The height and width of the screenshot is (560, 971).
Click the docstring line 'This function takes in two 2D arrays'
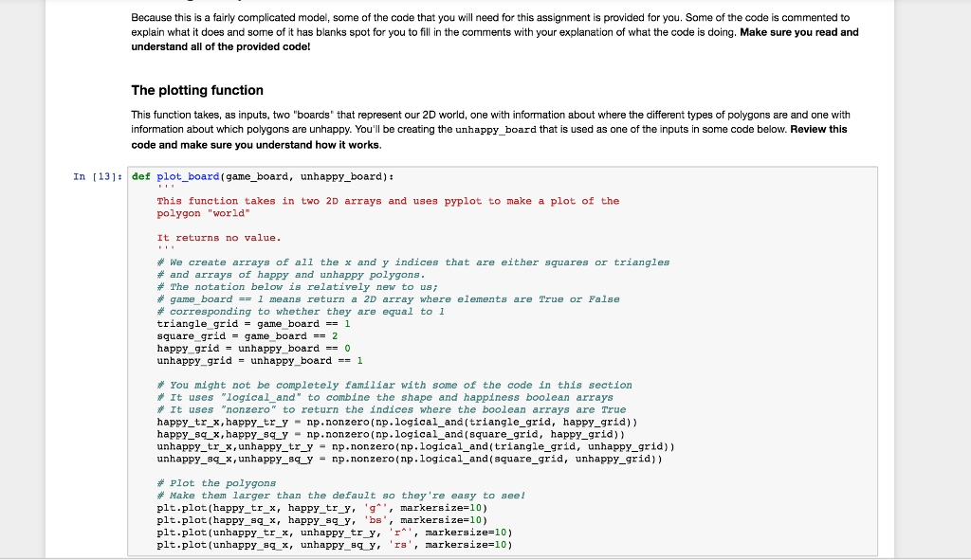click(x=388, y=202)
